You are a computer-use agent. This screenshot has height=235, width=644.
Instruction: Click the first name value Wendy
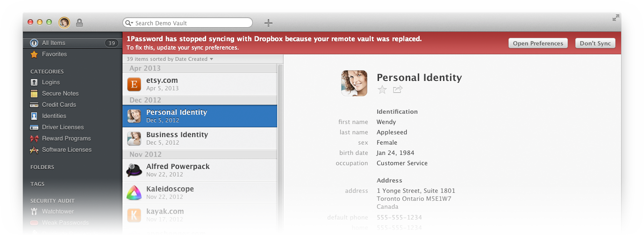[x=386, y=122]
